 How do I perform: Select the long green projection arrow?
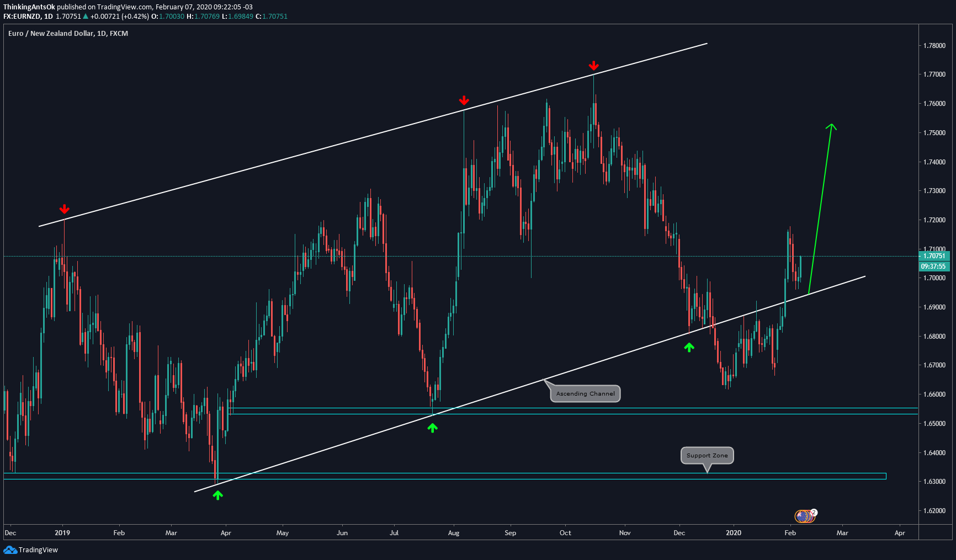[x=821, y=209]
